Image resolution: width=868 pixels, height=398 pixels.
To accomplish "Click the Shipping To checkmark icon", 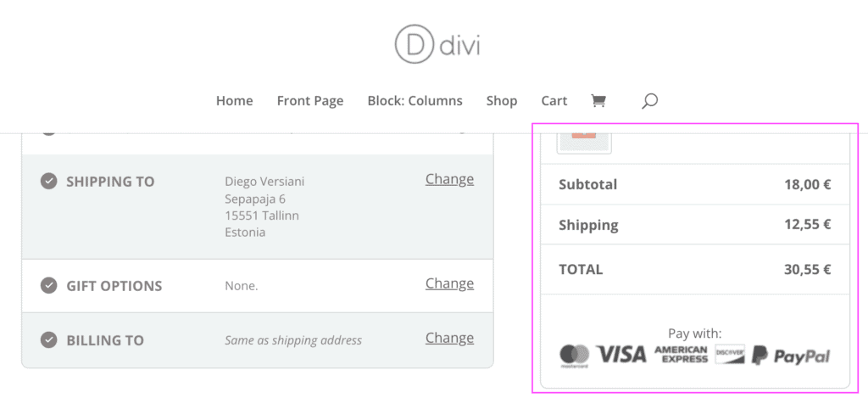I will (49, 181).
